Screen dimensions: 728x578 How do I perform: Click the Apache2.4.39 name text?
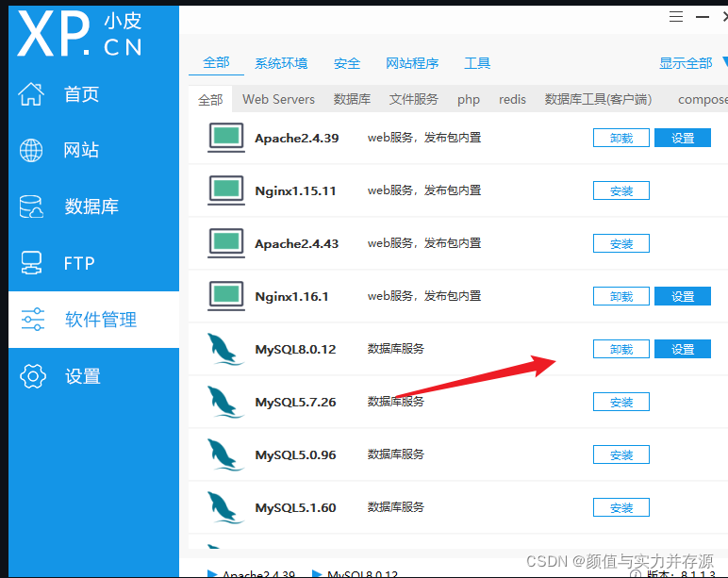[297, 139]
